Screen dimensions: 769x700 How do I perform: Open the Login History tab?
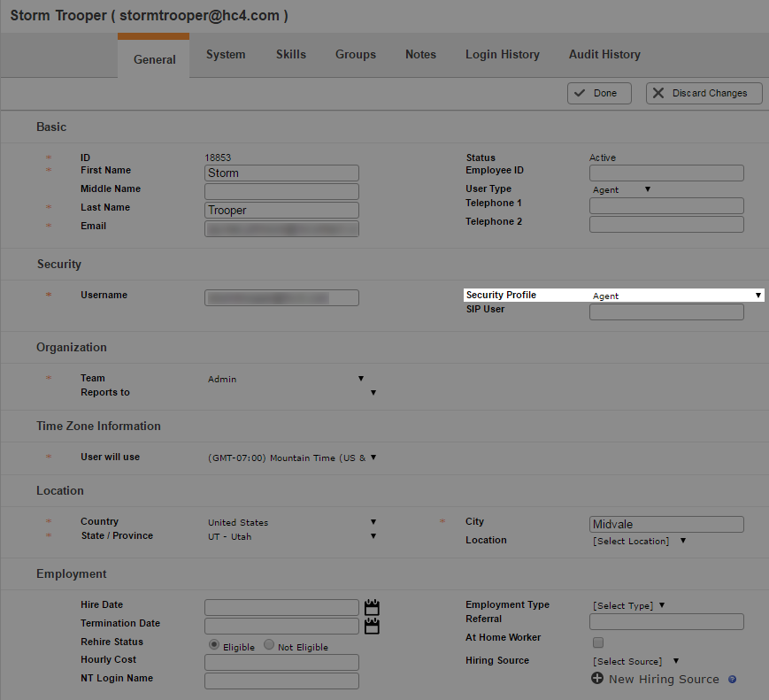[502, 54]
